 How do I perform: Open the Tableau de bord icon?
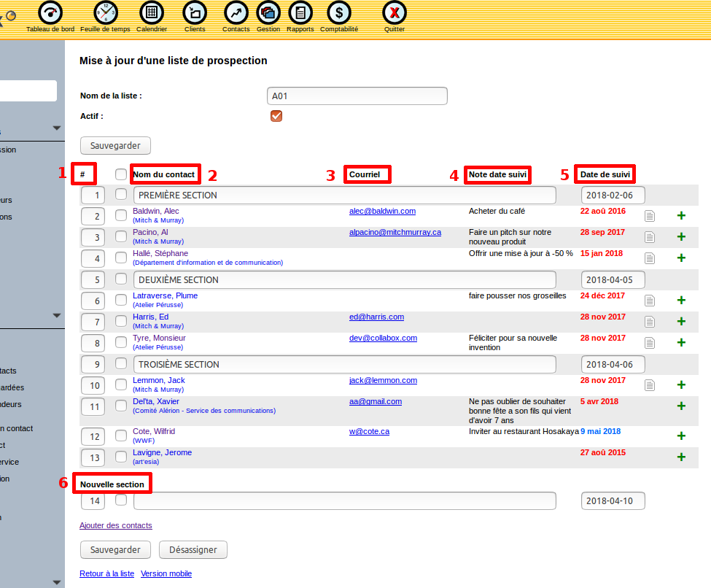[x=50, y=13]
